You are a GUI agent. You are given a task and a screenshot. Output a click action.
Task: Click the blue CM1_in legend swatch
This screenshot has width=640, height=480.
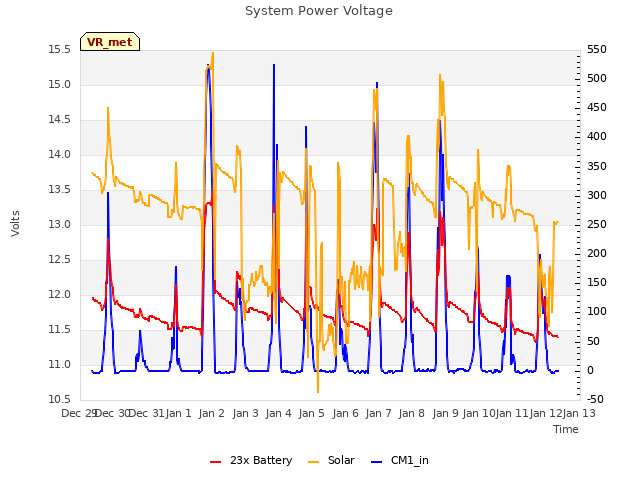click(x=377, y=462)
